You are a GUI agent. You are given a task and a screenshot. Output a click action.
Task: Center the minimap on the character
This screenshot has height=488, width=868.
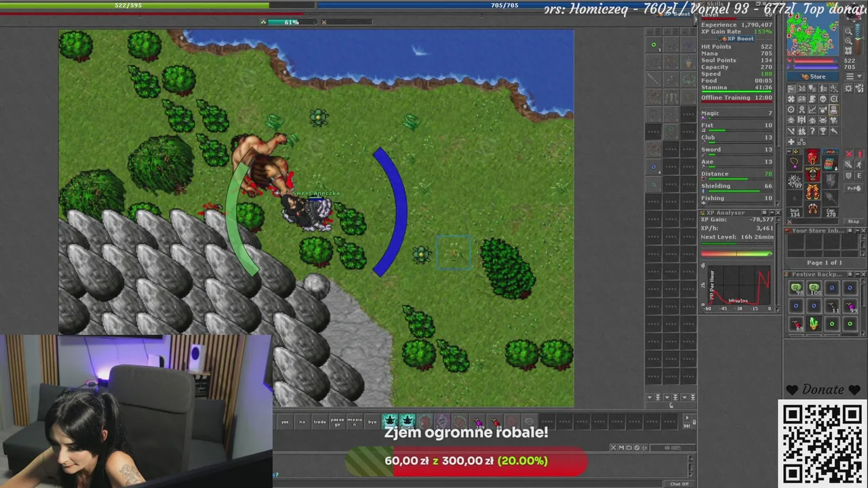pyautogui.click(x=848, y=51)
